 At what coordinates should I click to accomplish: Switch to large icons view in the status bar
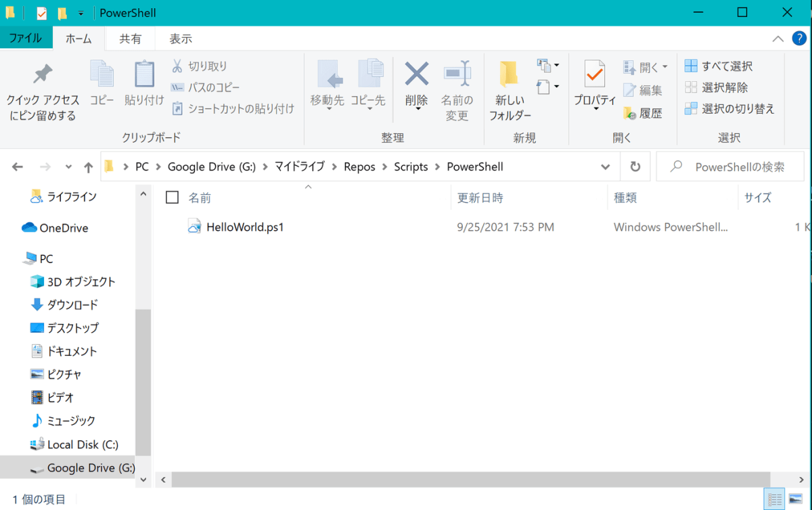[795, 499]
